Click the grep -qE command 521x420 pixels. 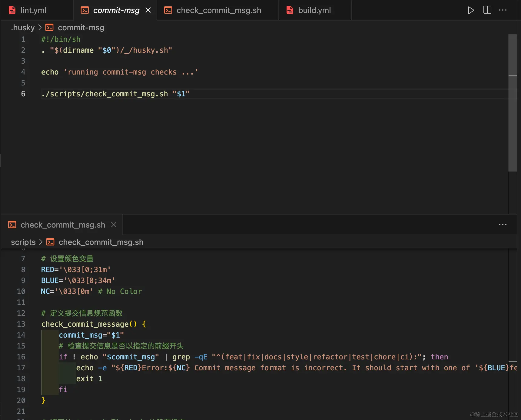tap(190, 357)
